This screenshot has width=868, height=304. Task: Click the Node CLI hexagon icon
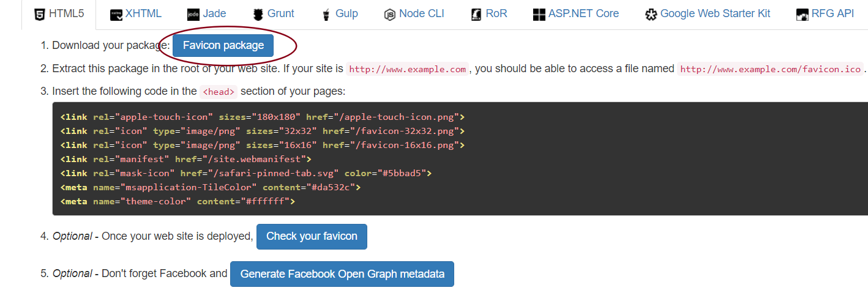coord(389,15)
